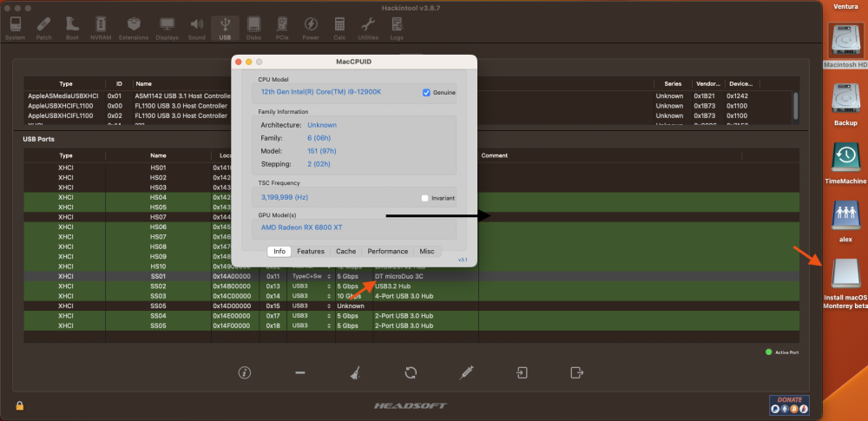Select the USB toolbar section
The height and width of the screenshot is (421, 868).
225,29
